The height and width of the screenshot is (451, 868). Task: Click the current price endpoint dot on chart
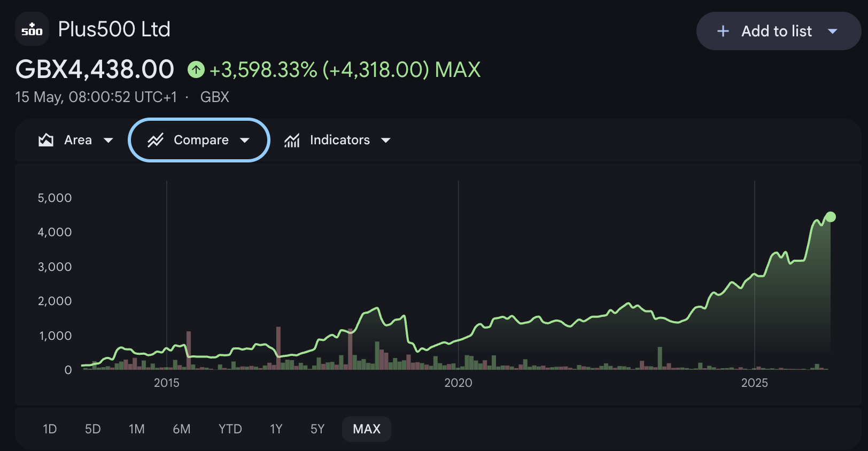[x=831, y=216]
